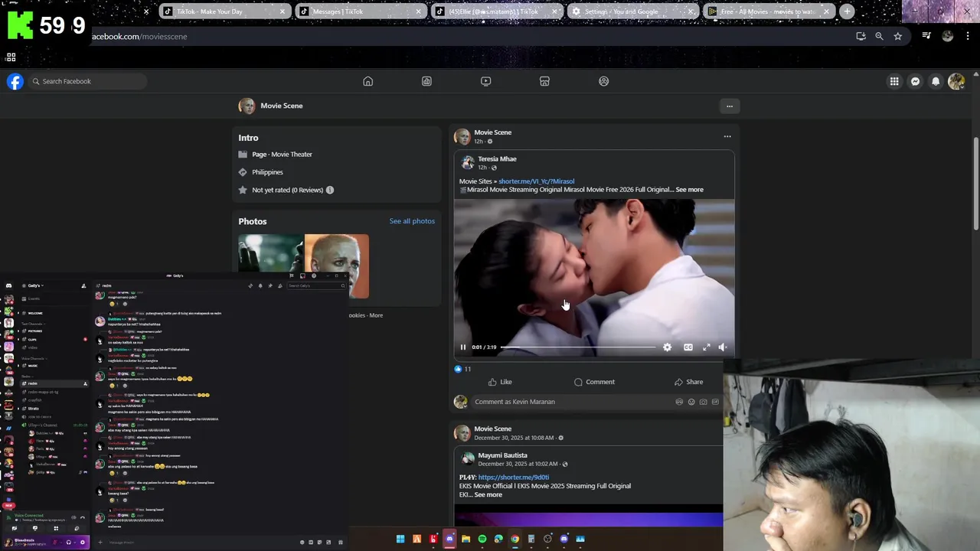Click the Facebook logo
The height and width of the screenshot is (551, 980).
[15, 81]
